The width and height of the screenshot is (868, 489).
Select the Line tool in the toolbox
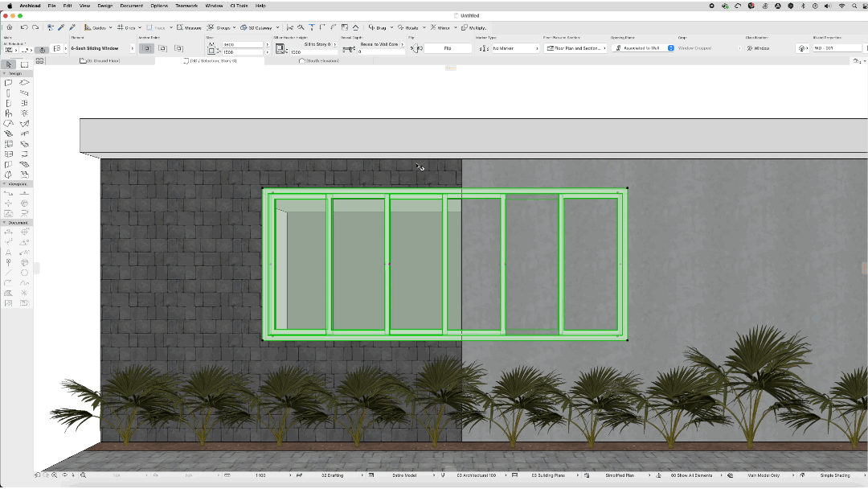(8, 273)
